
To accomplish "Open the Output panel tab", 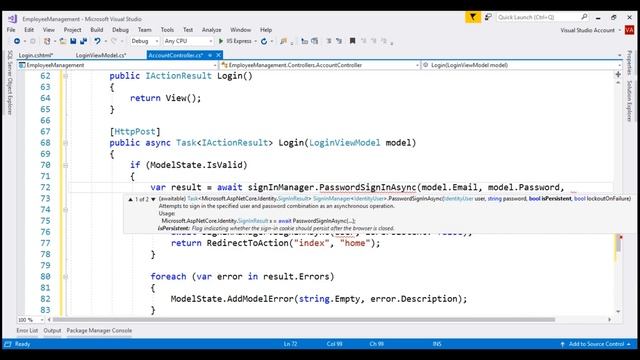I will (52, 331).
